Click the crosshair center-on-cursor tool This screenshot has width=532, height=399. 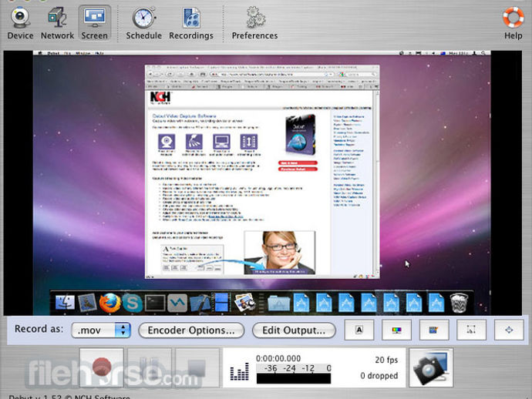[509, 330]
